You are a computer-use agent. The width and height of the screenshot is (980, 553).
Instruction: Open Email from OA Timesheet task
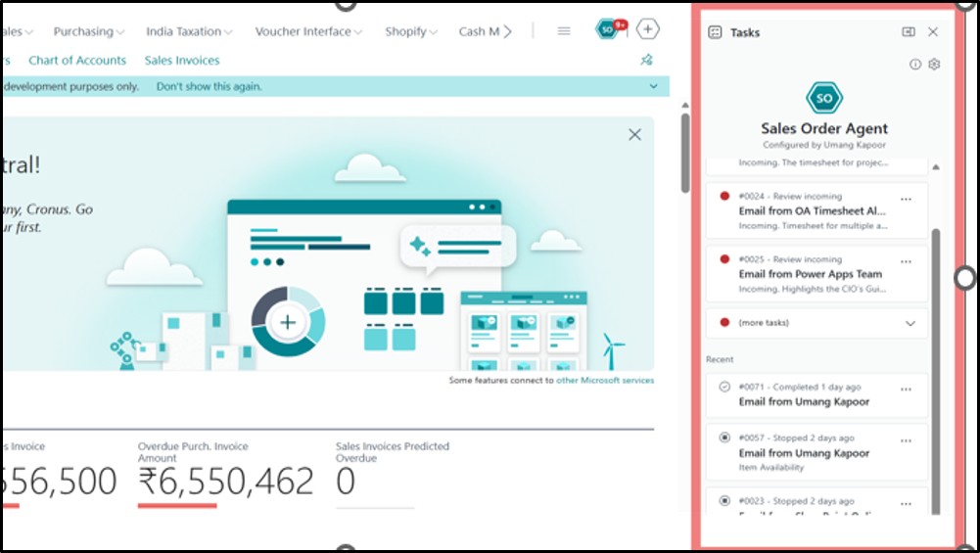pyautogui.click(x=817, y=210)
